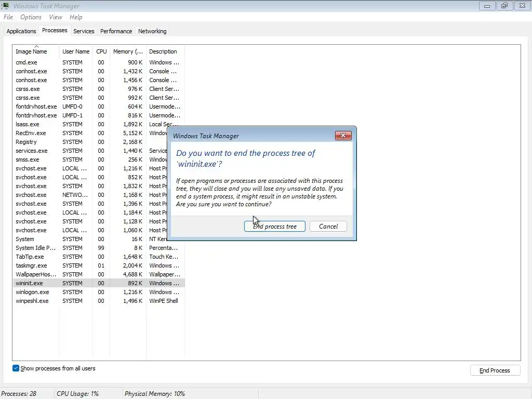This screenshot has width=532, height=399.
Task: Go to the Networking tab
Action: [152, 31]
